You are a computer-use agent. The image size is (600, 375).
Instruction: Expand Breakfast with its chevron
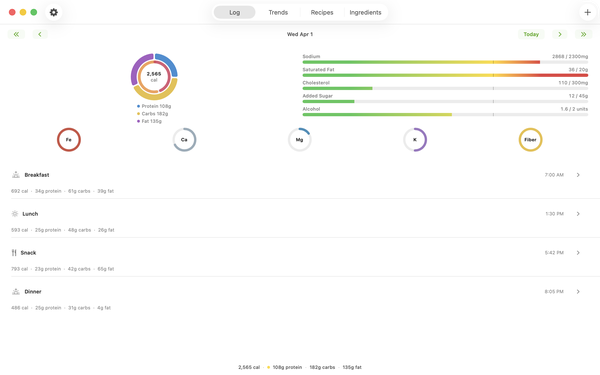(x=578, y=175)
